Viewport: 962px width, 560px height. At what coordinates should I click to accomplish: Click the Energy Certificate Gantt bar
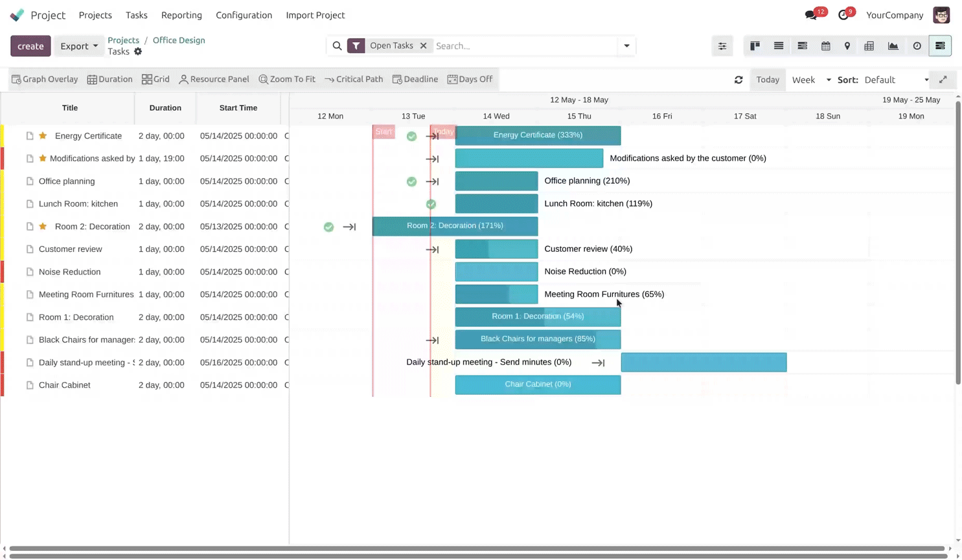pos(538,135)
